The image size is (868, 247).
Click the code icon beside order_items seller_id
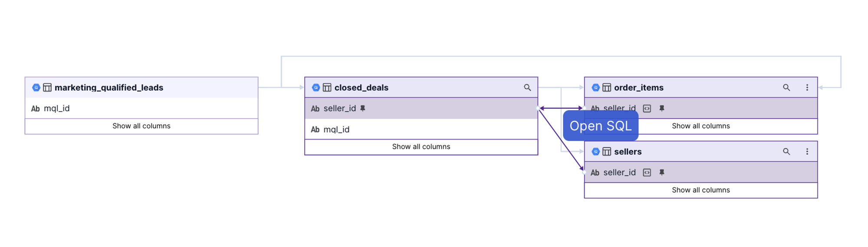tap(647, 108)
